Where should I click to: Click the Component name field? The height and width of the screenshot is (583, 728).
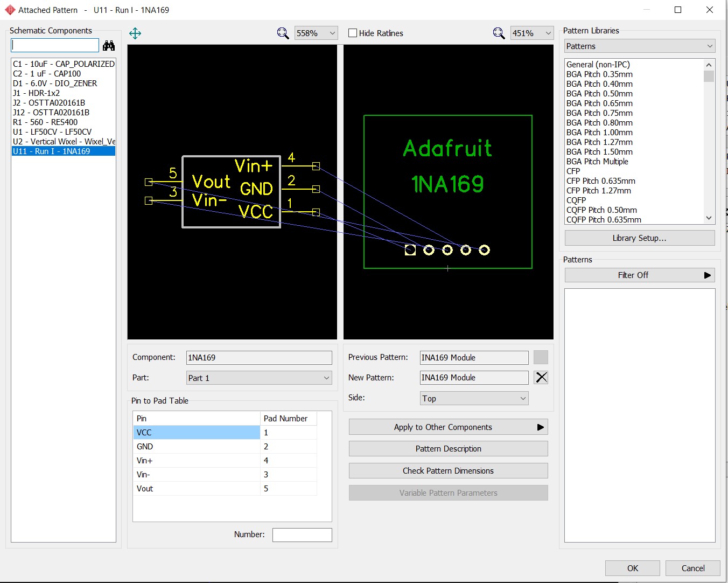[x=259, y=358]
